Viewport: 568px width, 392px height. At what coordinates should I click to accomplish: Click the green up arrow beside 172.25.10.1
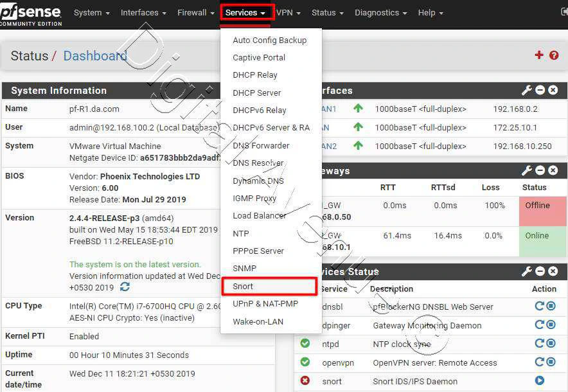tap(359, 127)
